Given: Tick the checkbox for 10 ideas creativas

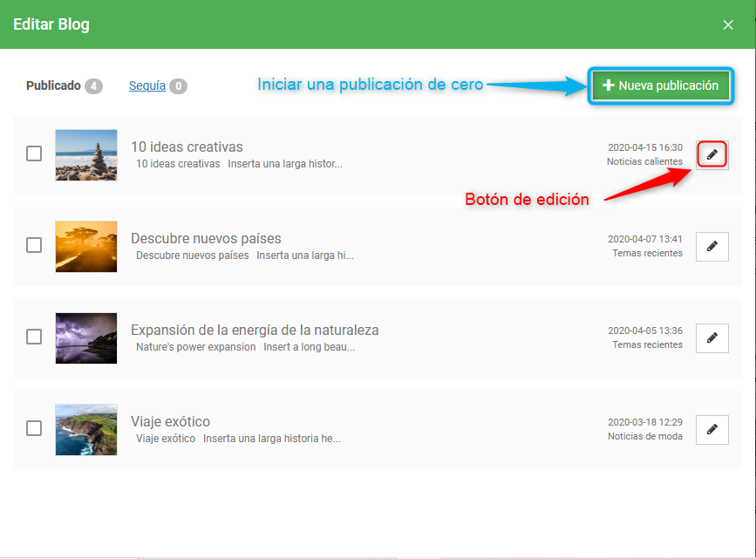Looking at the screenshot, I should point(34,153).
